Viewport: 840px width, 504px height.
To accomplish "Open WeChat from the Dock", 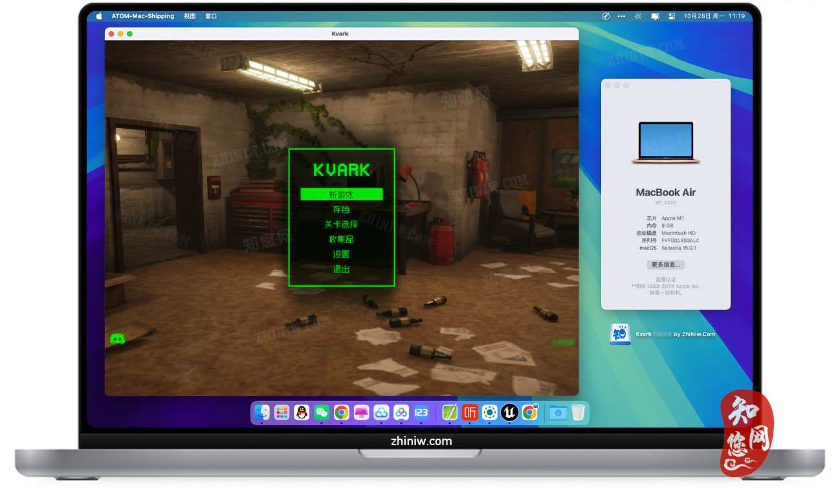I will (x=322, y=412).
